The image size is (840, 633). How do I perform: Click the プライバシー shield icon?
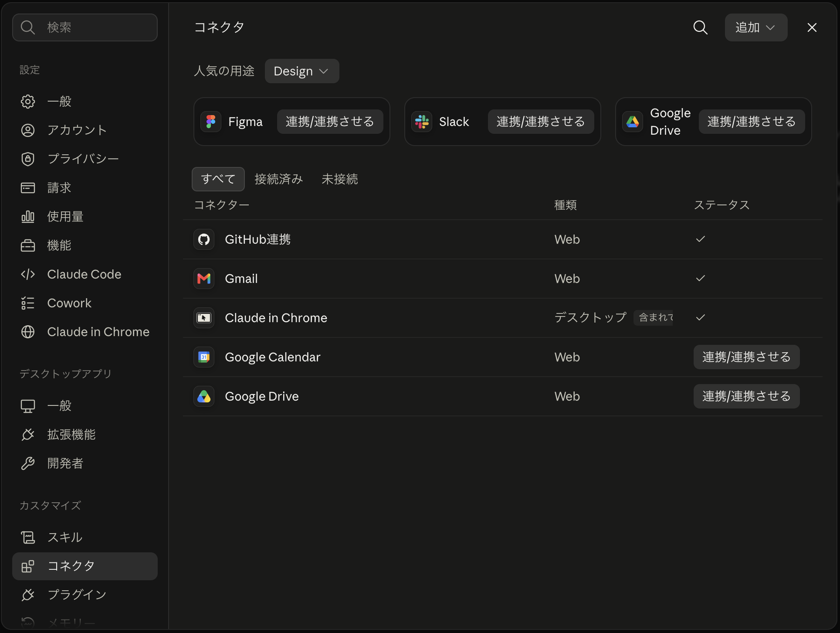[x=28, y=159]
